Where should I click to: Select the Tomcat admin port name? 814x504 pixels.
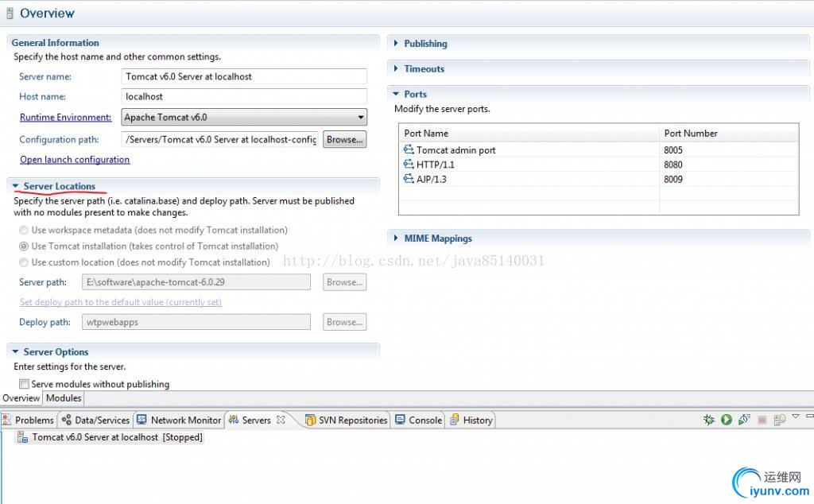455,150
